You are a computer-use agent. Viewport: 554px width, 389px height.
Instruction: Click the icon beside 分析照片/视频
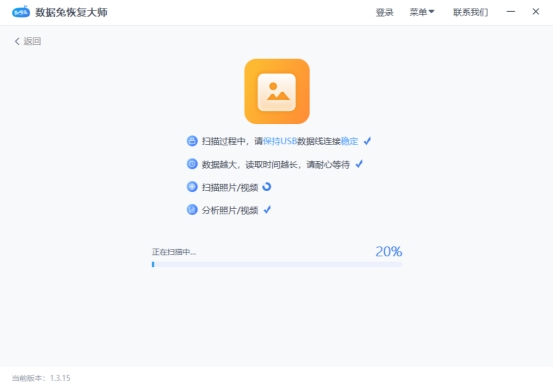192,210
